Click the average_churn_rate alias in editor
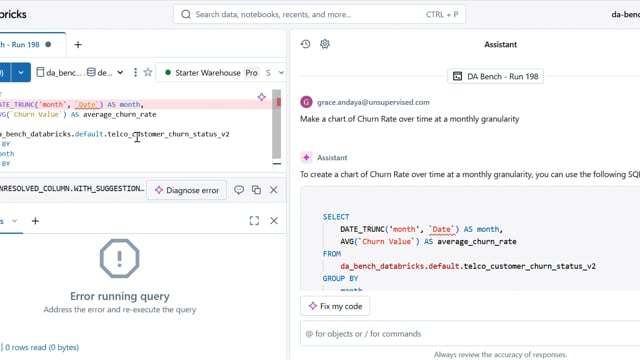 [x=120, y=114]
